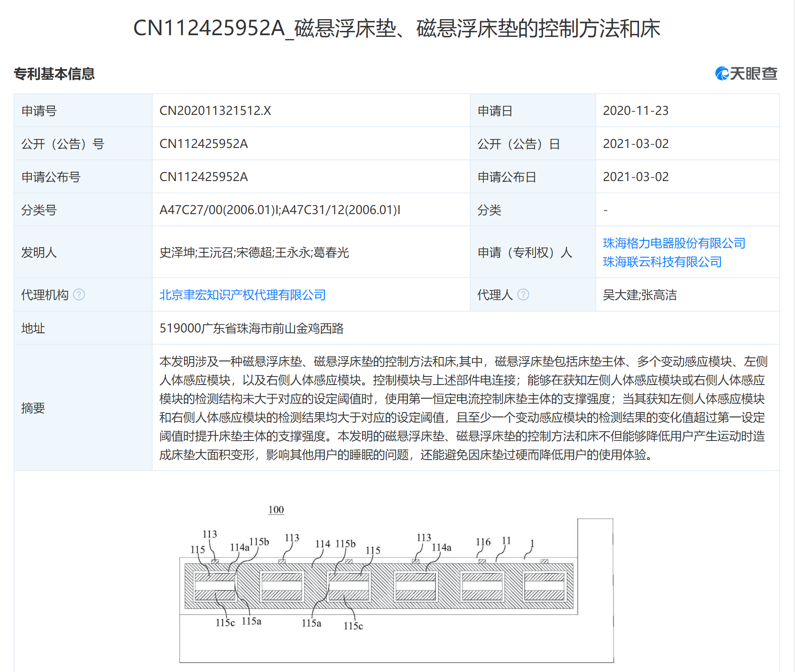Click the 代理人 label text
795x672 pixels.
pyautogui.click(x=495, y=295)
